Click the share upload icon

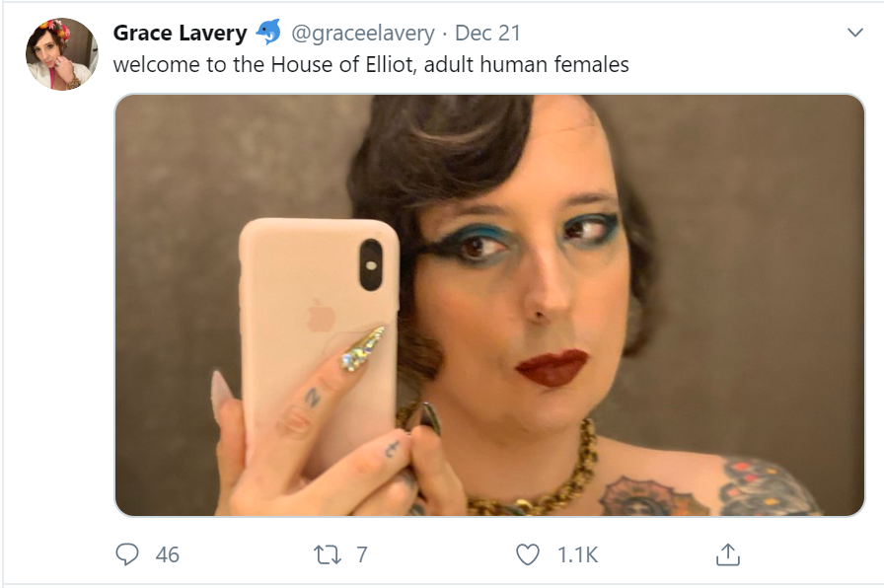[x=727, y=555]
